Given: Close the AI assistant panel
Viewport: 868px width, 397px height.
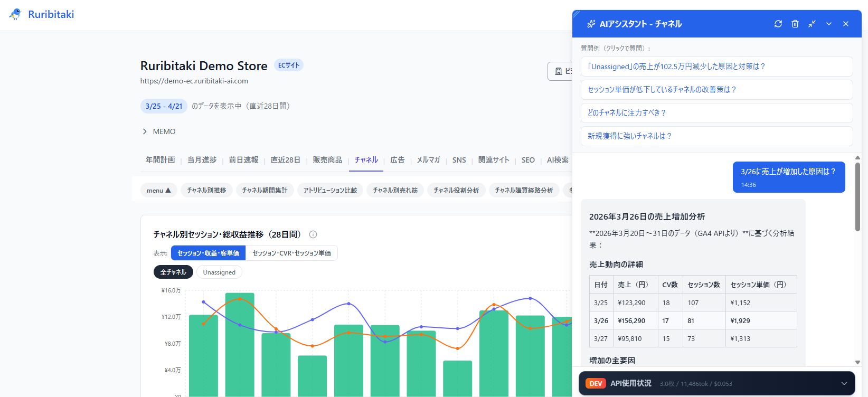Looking at the screenshot, I should click(846, 24).
